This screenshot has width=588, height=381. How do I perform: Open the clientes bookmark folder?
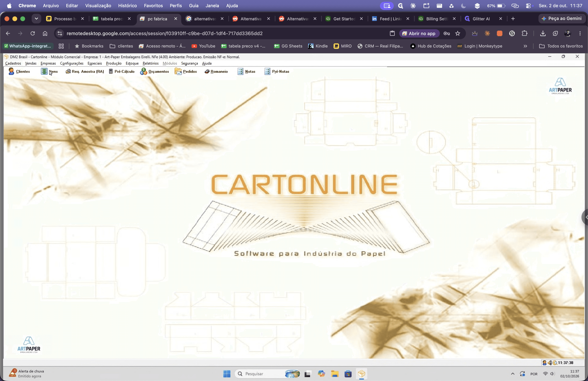tap(121, 46)
